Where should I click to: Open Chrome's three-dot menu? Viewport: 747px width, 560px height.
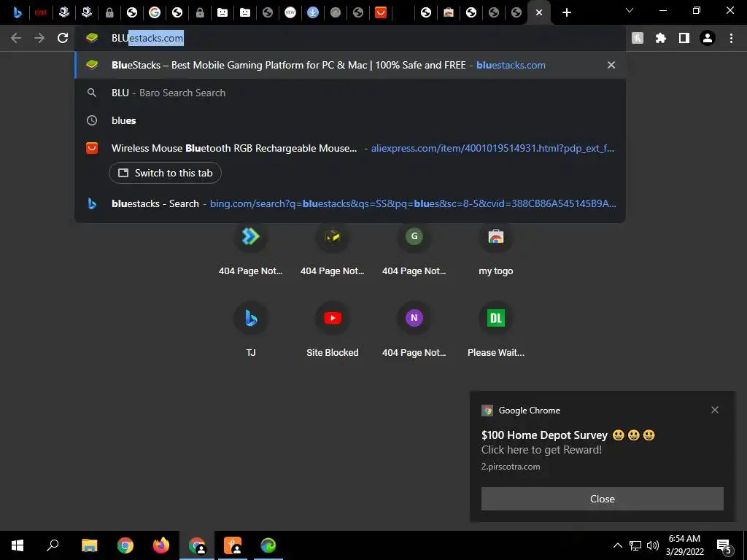[731, 38]
